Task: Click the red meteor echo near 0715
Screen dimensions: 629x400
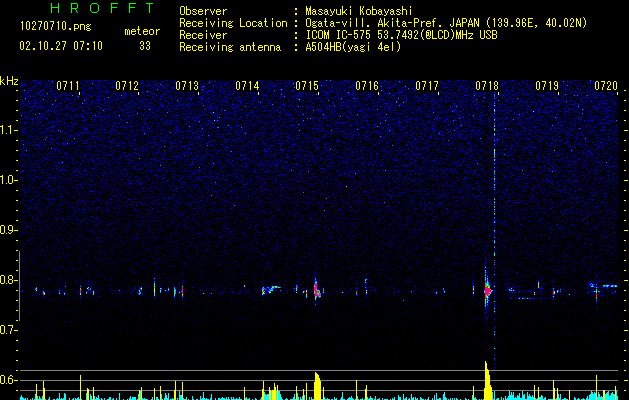Action: 317,290
